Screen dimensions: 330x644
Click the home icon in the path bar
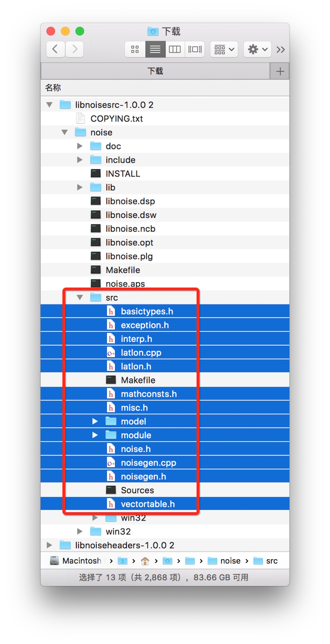[x=145, y=561]
